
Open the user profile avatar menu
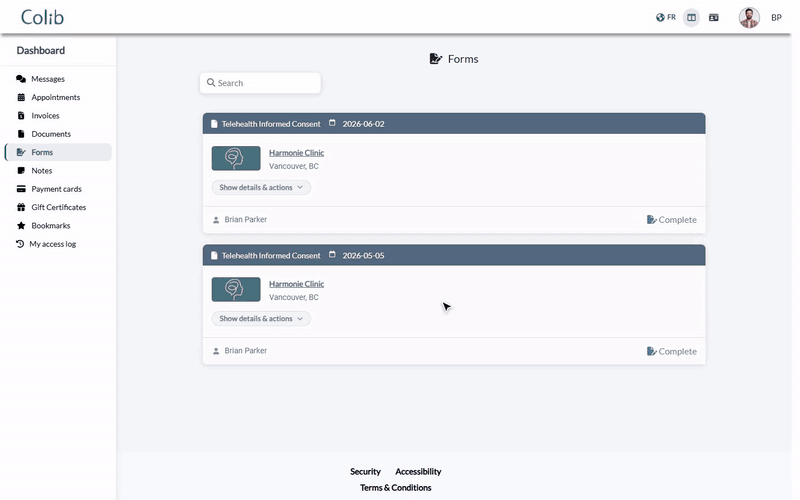749,17
